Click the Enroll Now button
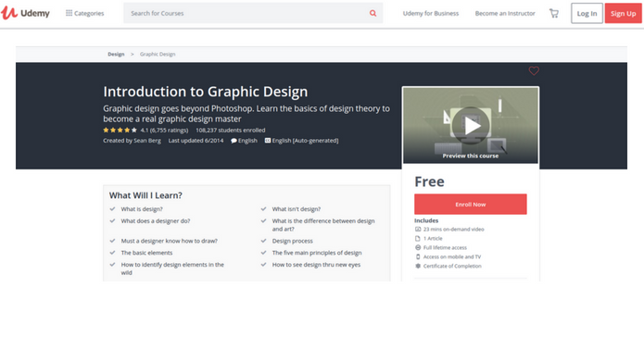The width and height of the screenshot is (644, 362). coord(471,204)
